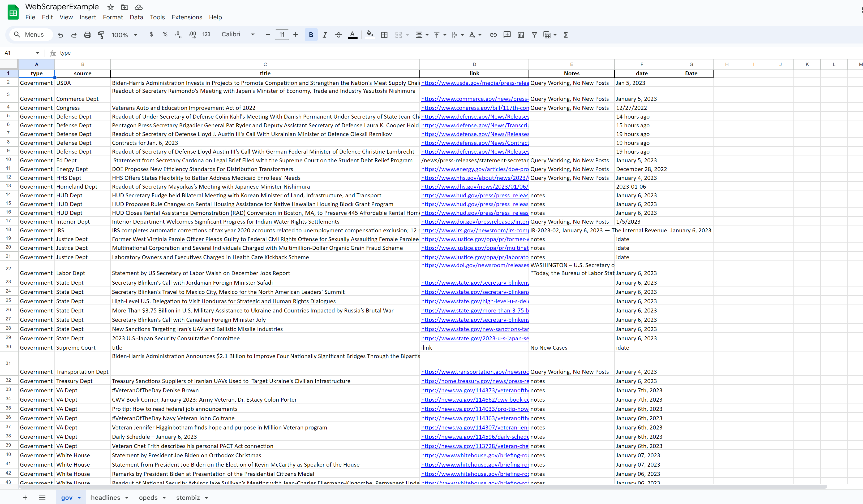Open the Extensions menu
The image size is (863, 504).
coord(187,17)
